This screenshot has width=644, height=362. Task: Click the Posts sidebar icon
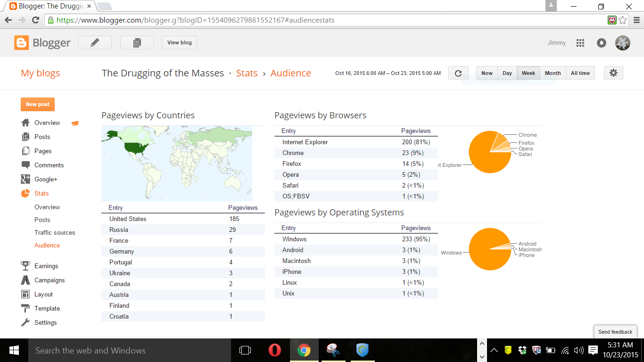pyautogui.click(x=25, y=137)
